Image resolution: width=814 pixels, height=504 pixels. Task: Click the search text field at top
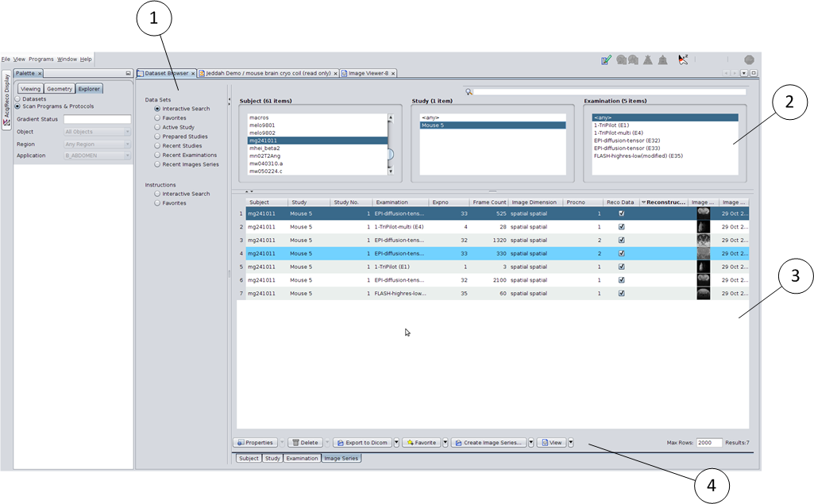pos(609,92)
